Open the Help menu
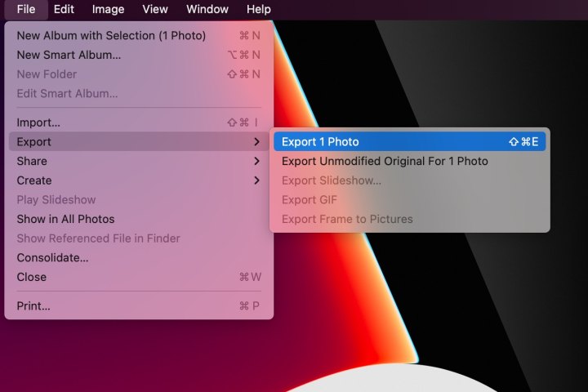The width and height of the screenshot is (588, 392). click(258, 10)
